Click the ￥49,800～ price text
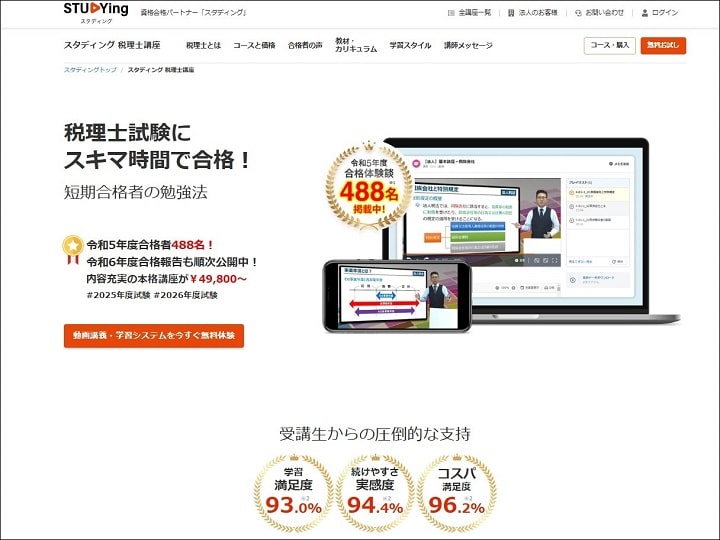Screen dimensions: 720x540 [218, 279]
